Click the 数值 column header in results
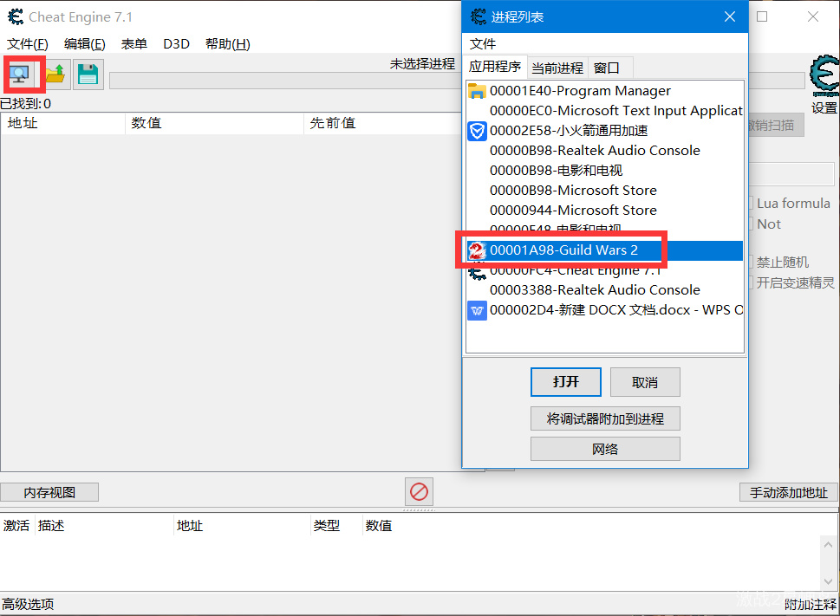 (x=214, y=123)
